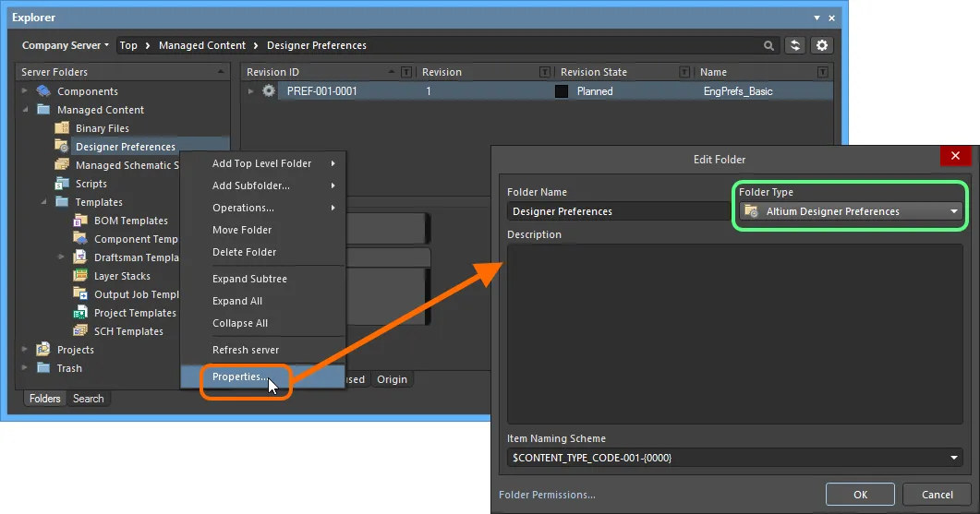This screenshot has height=514, width=980.
Task: Open the Operations submenu
Action: pos(262,208)
